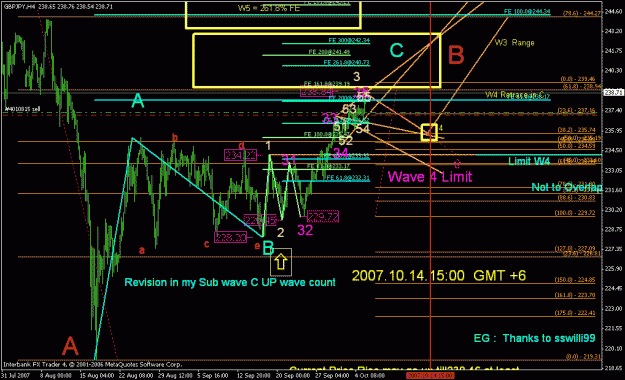The height and width of the screenshot is (380, 625).
Task: Select the '(0.0) - 219.31' Fibonacci label
Action: [x=583, y=356]
